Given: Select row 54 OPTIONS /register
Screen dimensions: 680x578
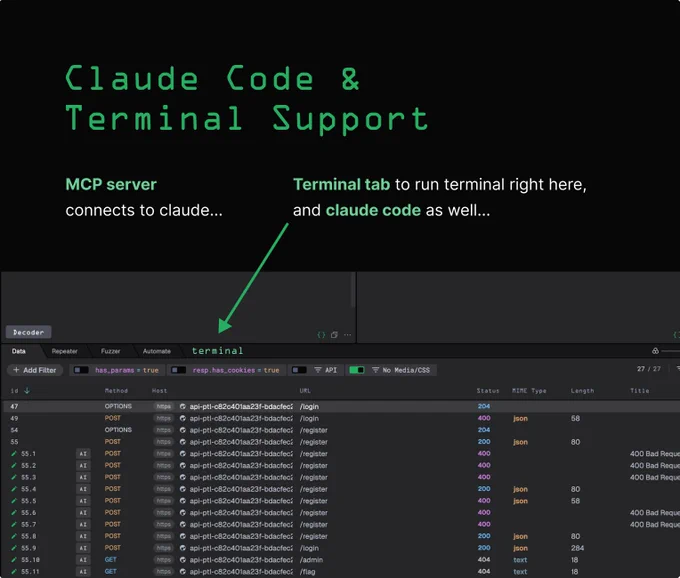Looking at the screenshot, I should [340, 430].
